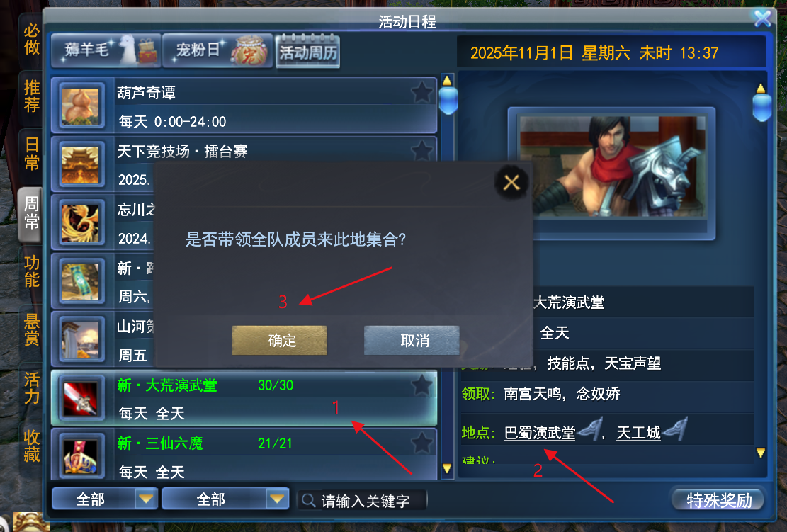
Task: Open the 活动周历 calendar tab
Action: [x=307, y=52]
